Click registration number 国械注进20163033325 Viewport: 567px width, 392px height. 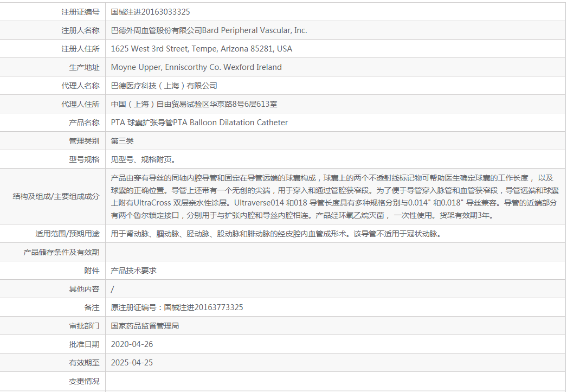click(x=150, y=12)
